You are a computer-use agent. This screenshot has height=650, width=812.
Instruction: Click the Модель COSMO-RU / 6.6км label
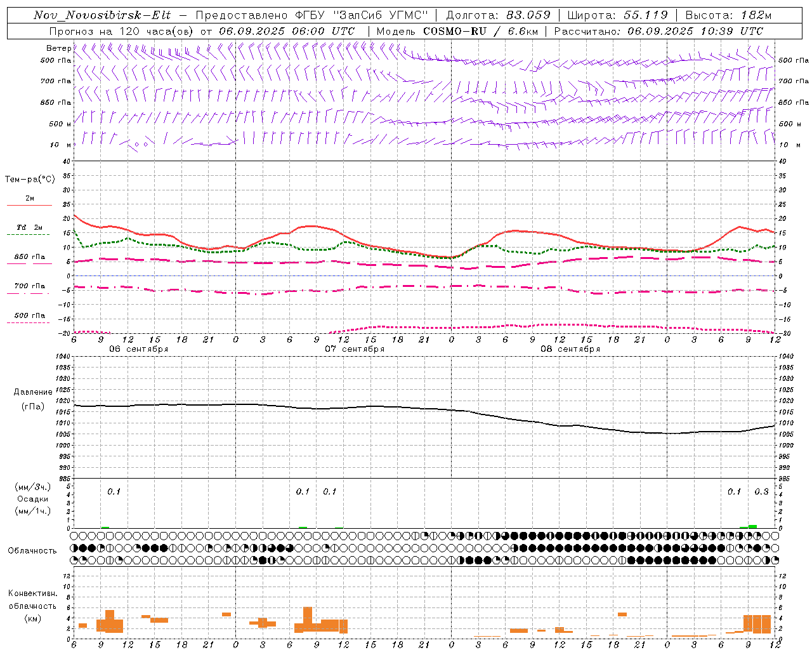pyautogui.click(x=457, y=31)
